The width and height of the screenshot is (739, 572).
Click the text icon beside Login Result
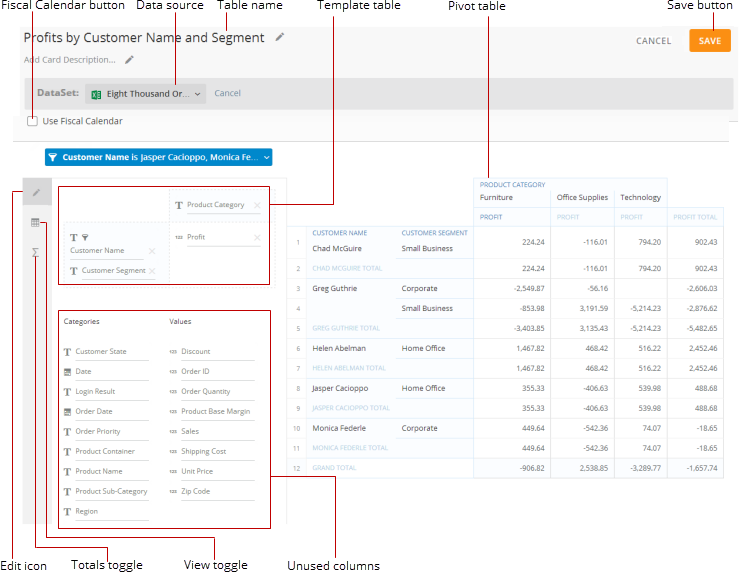pos(67,392)
